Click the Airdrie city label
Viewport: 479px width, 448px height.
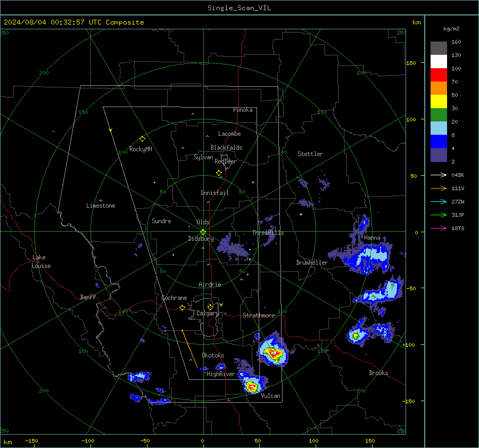(210, 284)
